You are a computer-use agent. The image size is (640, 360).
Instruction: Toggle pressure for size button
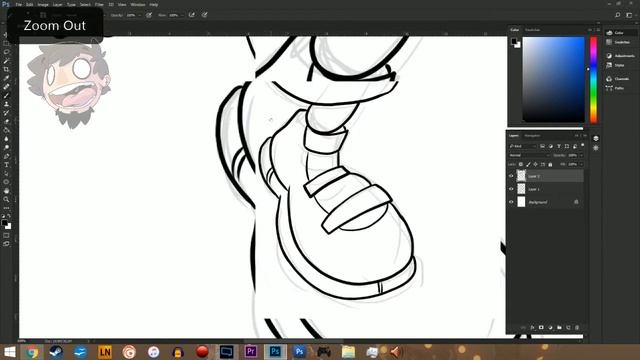tap(204, 15)
